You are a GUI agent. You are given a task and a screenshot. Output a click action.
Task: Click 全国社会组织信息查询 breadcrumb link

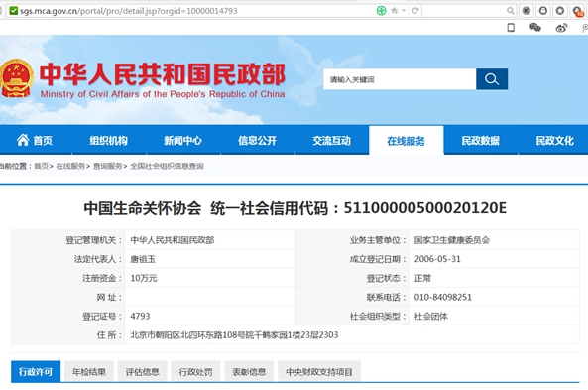pos(167,166)
